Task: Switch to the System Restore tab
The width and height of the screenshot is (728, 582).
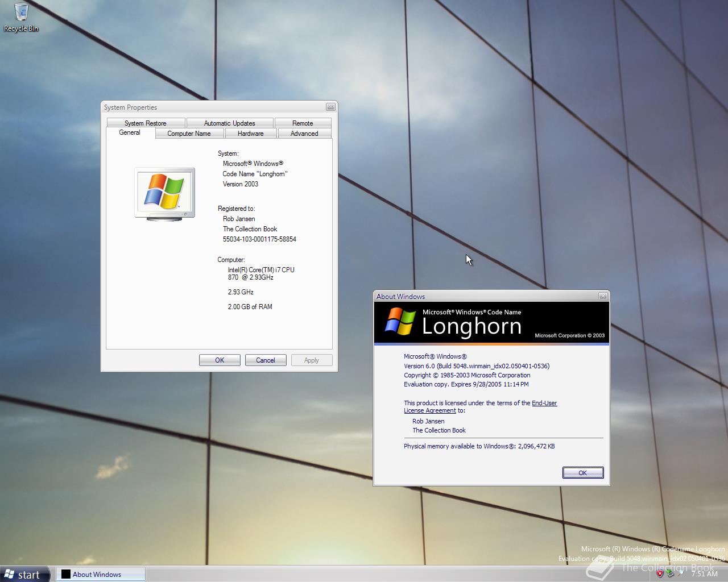Action: pyautogui.click(x=146, y=123)
